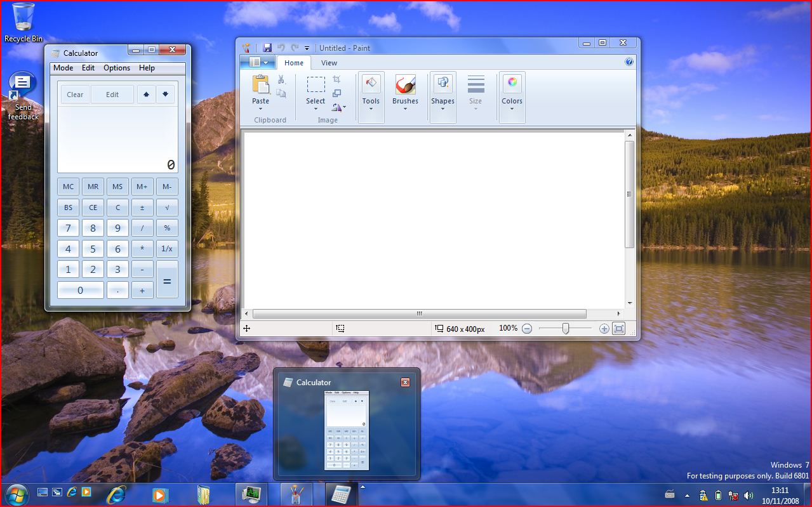
Task: Click the history up arrow in Calculator
Action: 146,95
